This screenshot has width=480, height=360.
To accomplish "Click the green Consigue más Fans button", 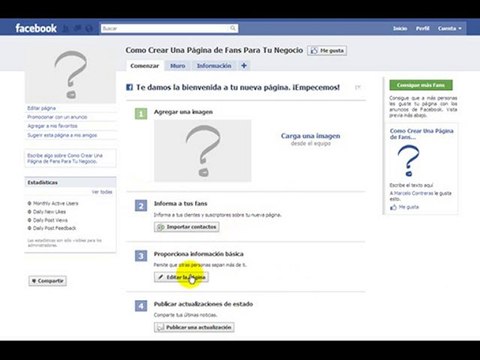I will coord(421,85).
